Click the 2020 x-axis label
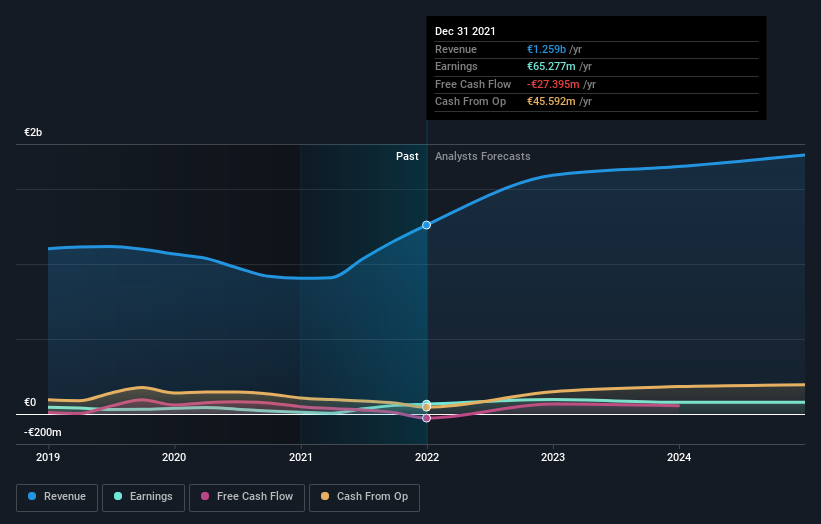 click(174, 458)
